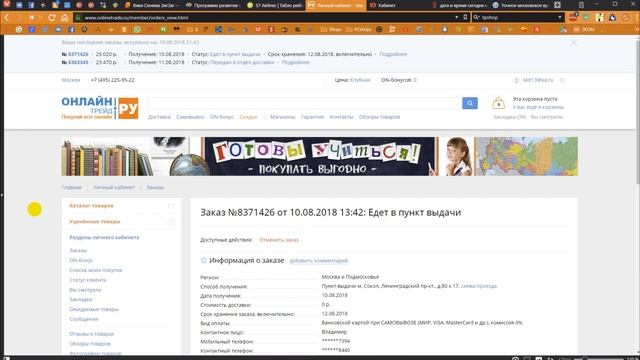640x360 pixels.
Task: Switch to the S7 Airlines tab
Action: pos(274,5)
